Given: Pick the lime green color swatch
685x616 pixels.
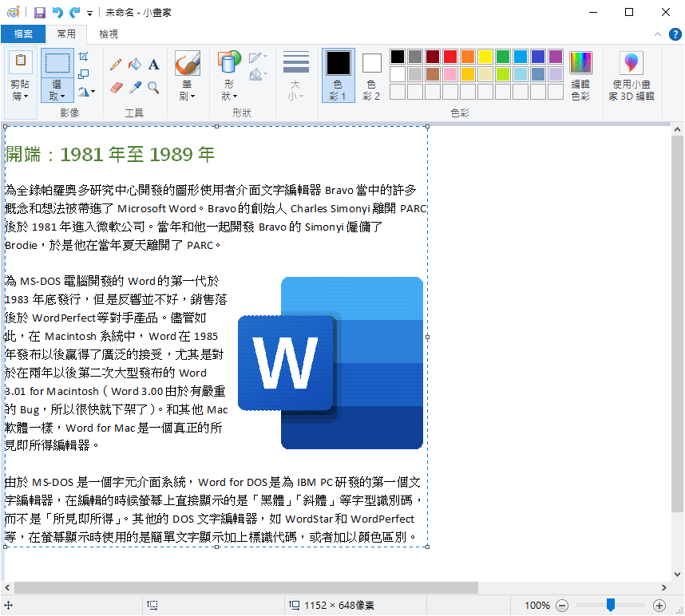Looking at the screenshot, I should [503, 74].
